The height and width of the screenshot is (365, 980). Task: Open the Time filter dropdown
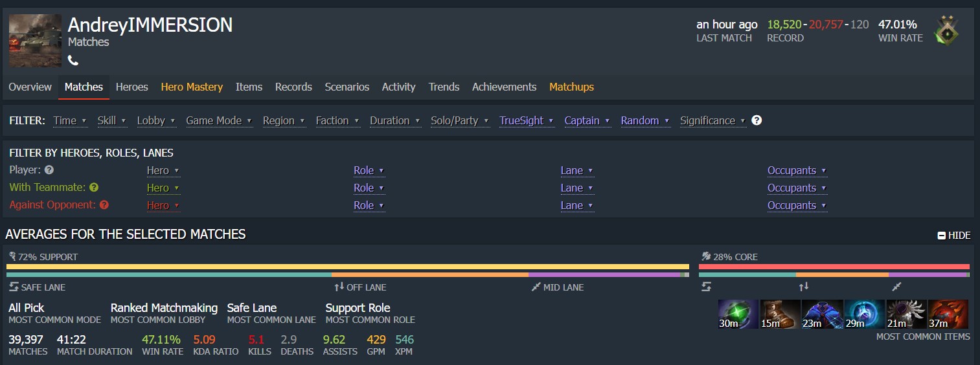click(70, 120)
